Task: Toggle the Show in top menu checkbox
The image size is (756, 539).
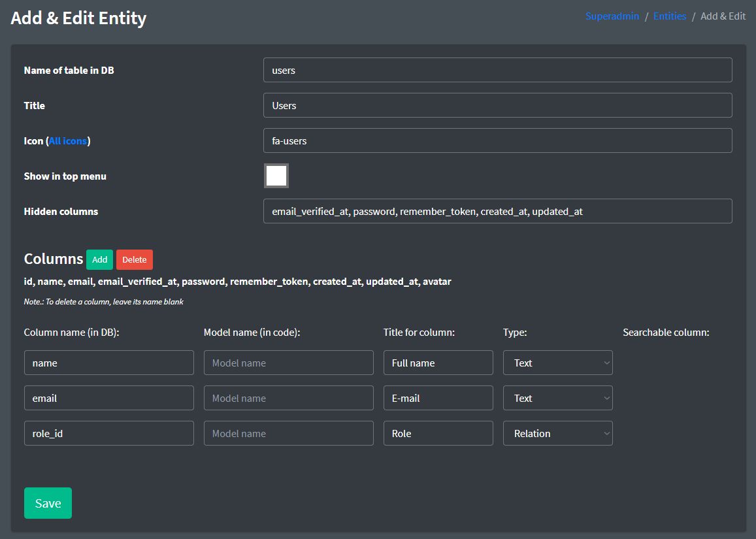Action: click(276, 176)
